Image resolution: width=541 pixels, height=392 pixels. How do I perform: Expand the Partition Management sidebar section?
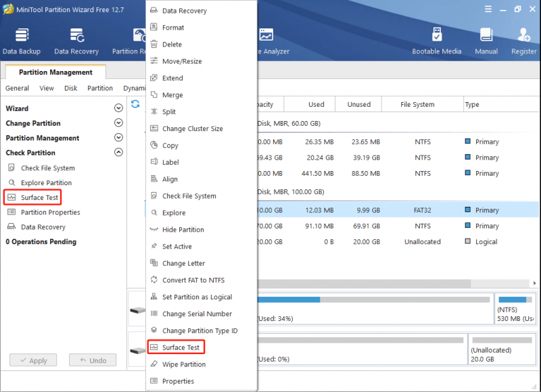(118, 138)
